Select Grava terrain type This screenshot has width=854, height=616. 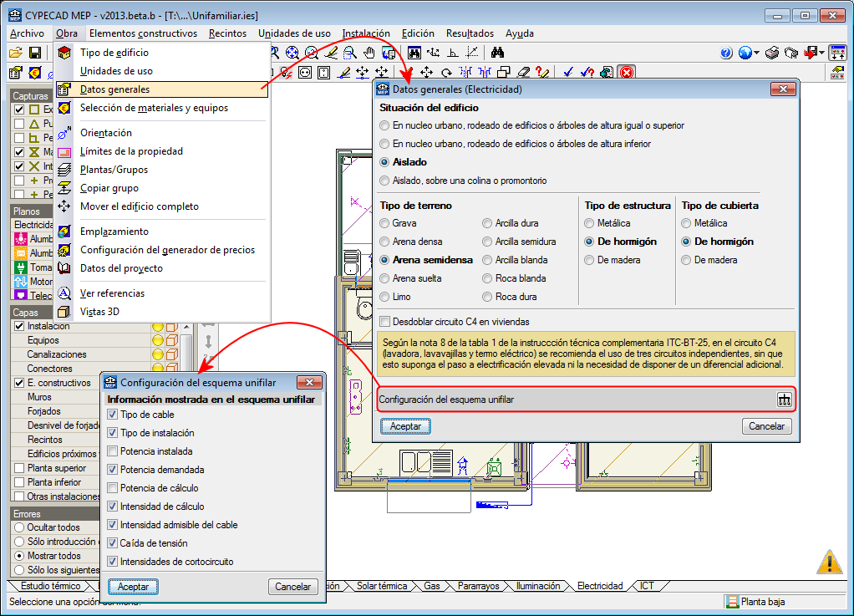385,223
